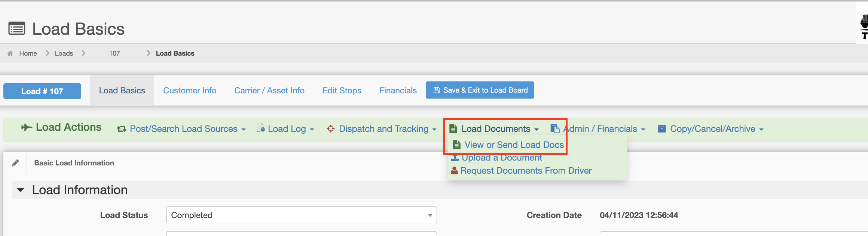Click the pencil edit icon beside Basic Load Information

coord(15,163)
